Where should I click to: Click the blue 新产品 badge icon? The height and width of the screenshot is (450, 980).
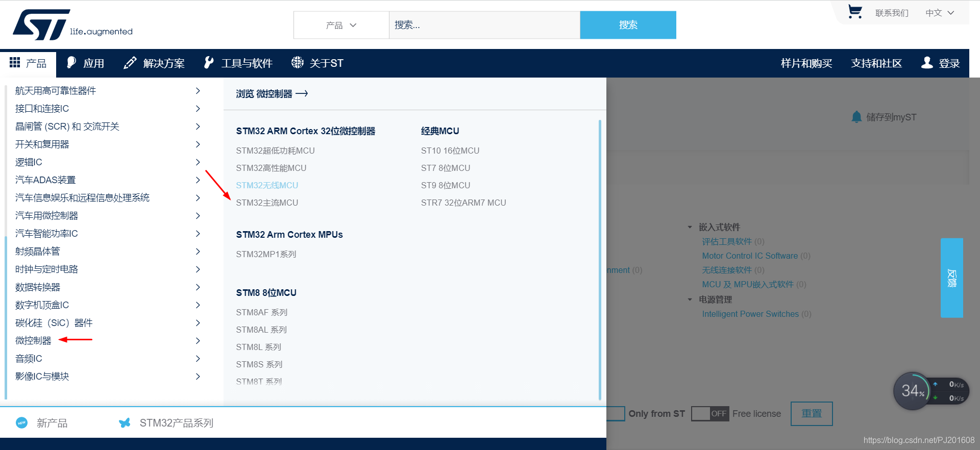pyautogui.click(x=21, y=422)
